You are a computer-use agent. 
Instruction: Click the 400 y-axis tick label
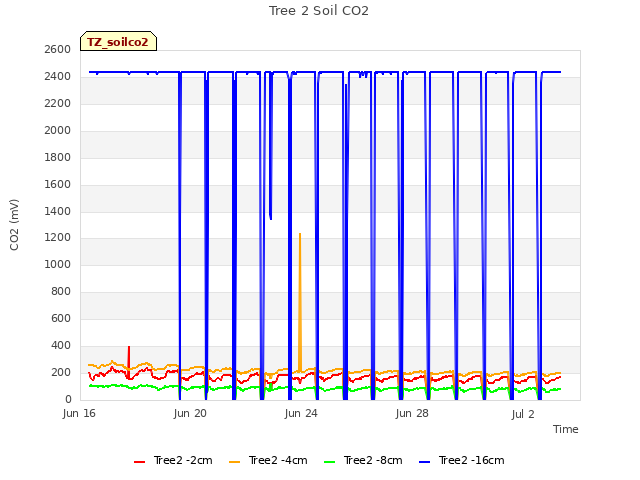pyautogui.click(x=61, y=345)
